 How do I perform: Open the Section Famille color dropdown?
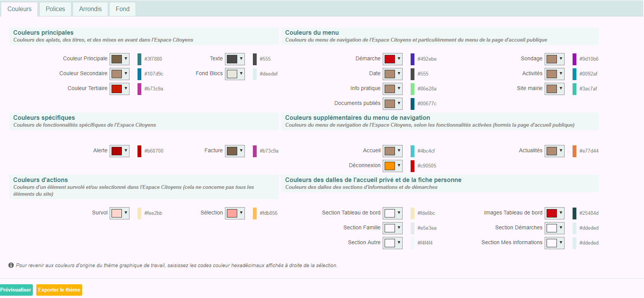399,228
